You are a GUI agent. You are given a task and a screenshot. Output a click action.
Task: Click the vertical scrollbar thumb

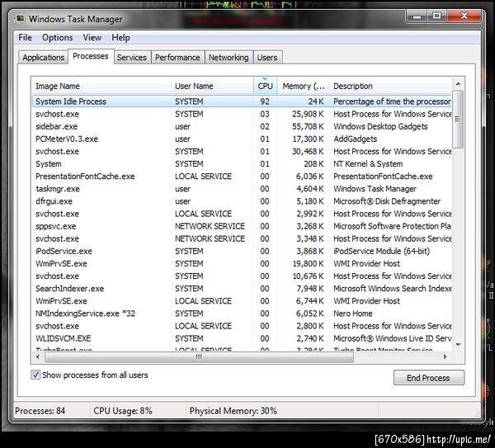[x=458, y=119]
